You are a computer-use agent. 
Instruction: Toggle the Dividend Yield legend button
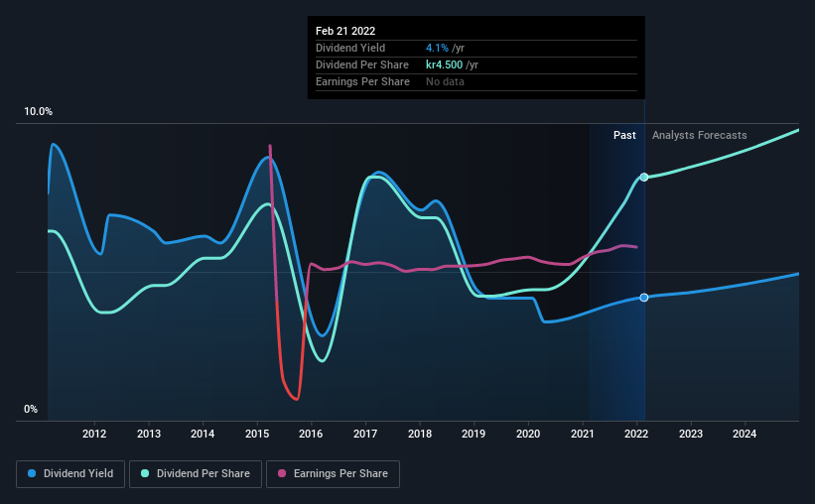70,474
